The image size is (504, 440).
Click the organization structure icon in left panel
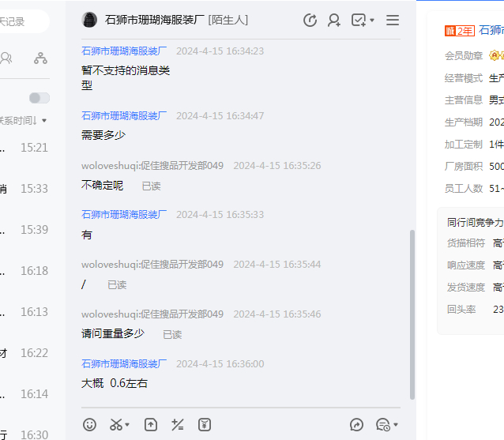pyautogui.click(x=40, y=58)
